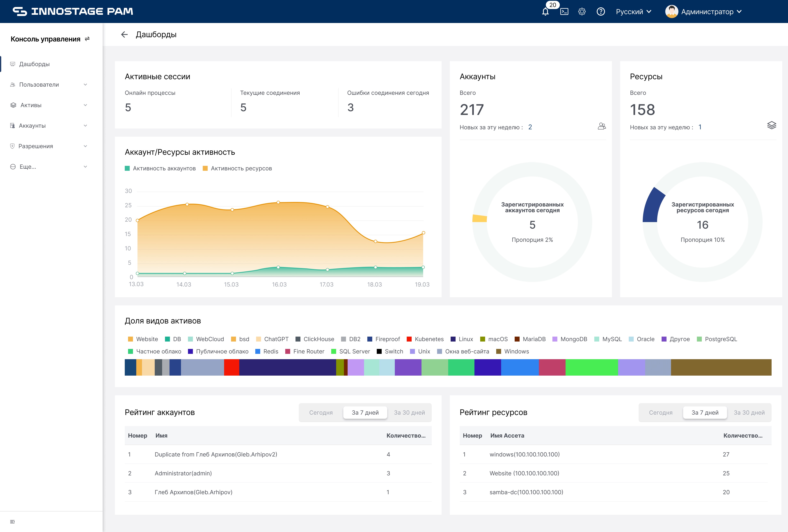Open the settings gear icon

pos(582,12)
